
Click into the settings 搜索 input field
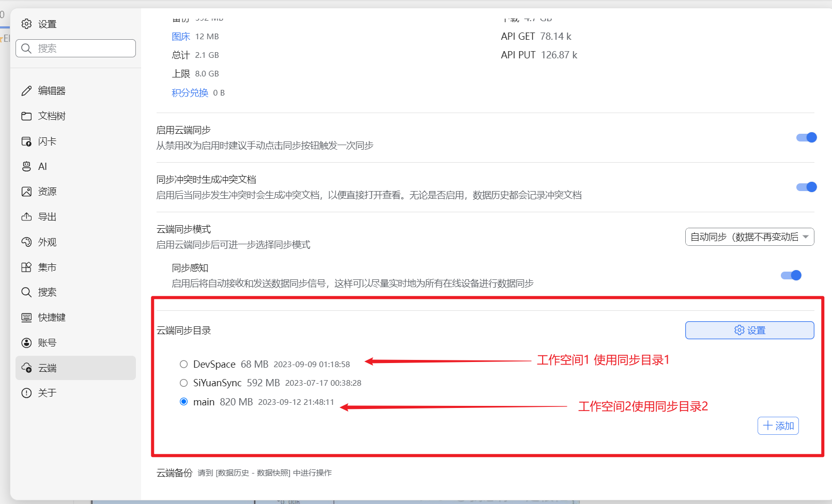pyautogui.click(x=75, y=49)
